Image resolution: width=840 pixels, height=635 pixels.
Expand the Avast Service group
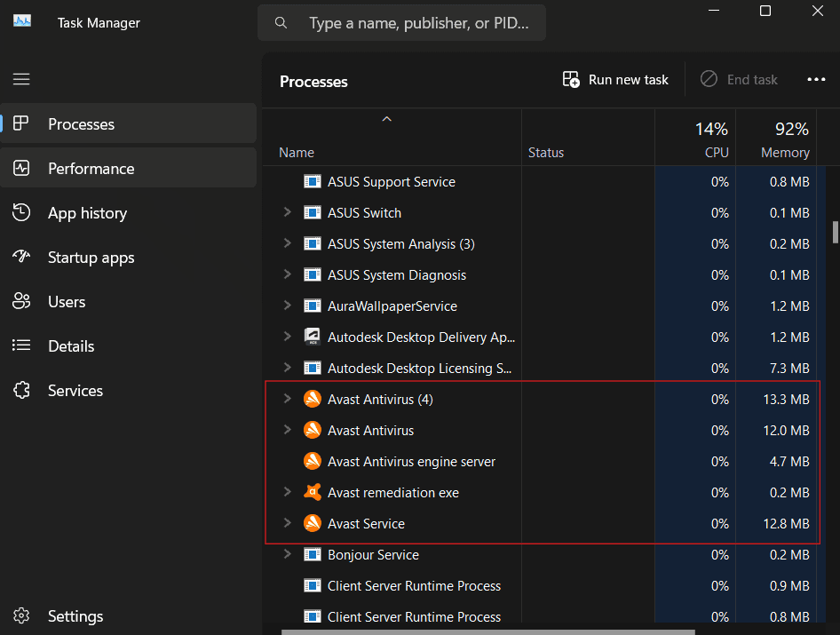pyautogui.click(x=287, y=523)
